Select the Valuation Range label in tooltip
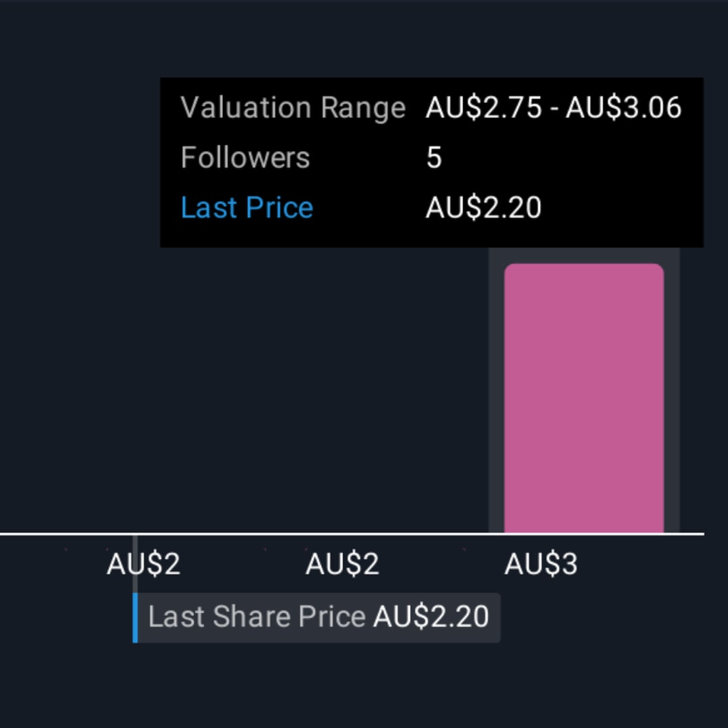Screen dimensions: 728x728 point(293,107)
